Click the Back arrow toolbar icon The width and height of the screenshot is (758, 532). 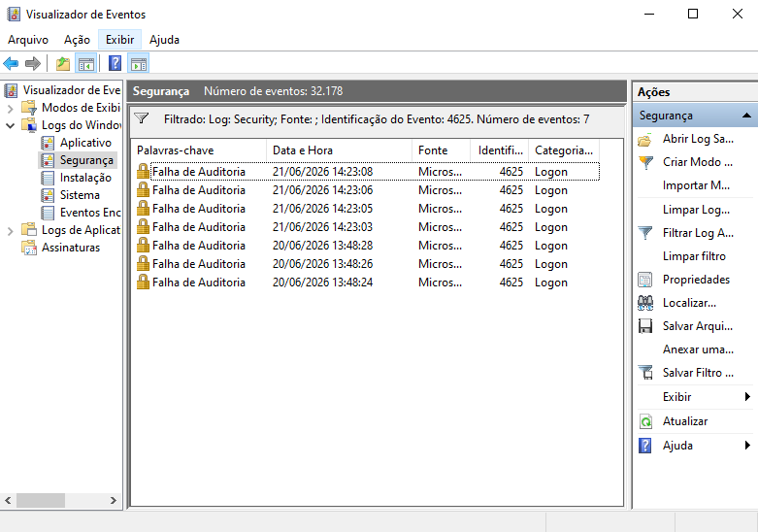pos(11,63)
